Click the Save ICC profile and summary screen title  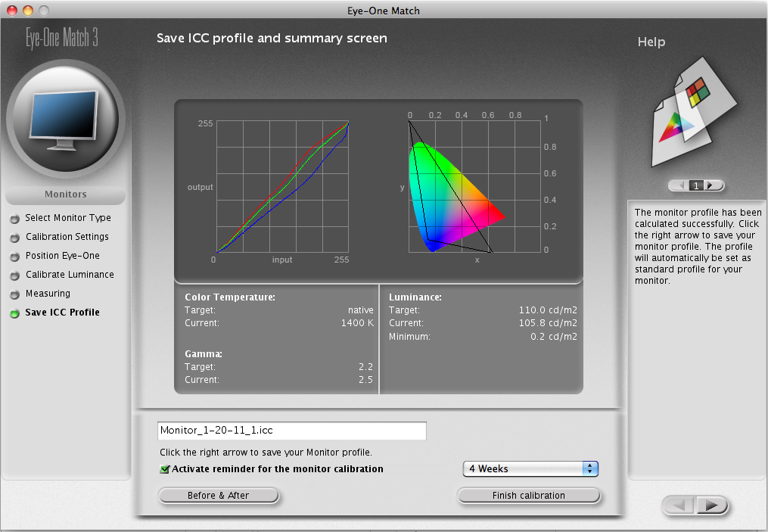[272, 38]
